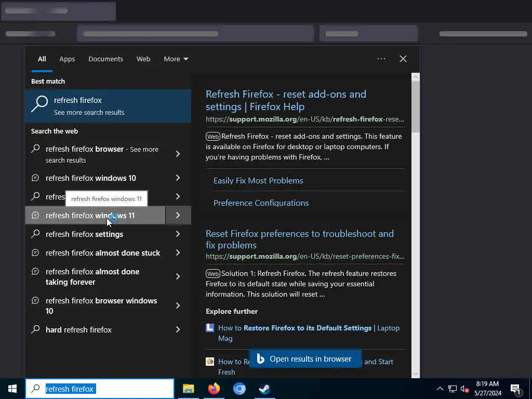Click the taskbar search box magnifier icon

point(35,389)
